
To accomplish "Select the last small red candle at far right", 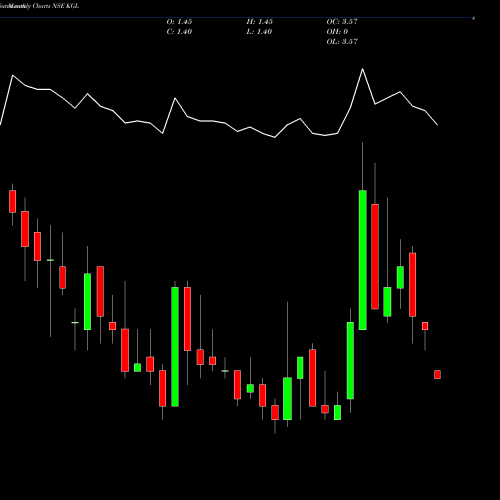I will click(437, 374).
